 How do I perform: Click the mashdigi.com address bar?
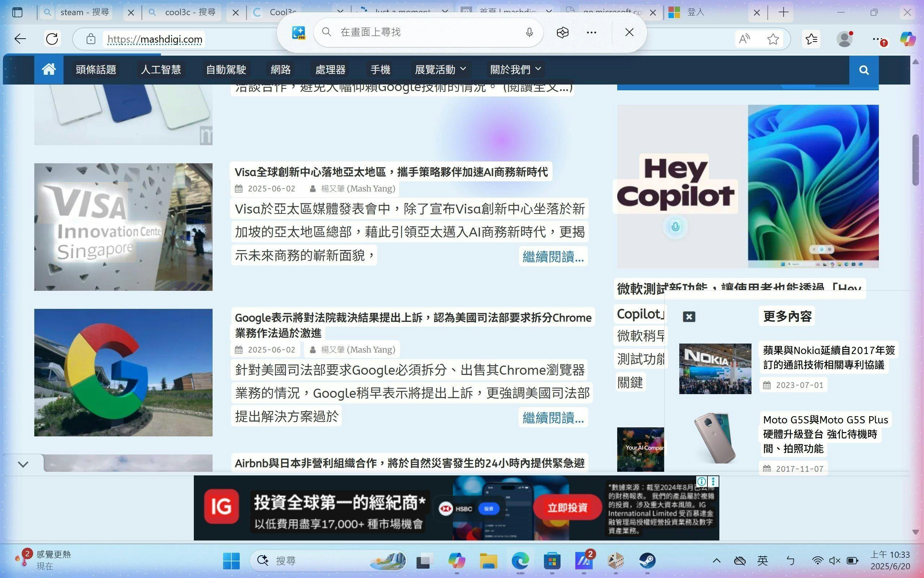[154, 39]
